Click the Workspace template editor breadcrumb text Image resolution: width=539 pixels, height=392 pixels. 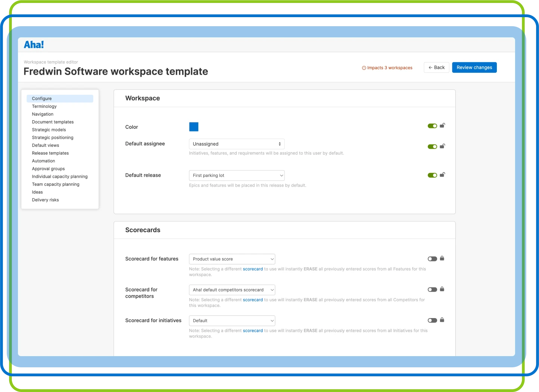tap(51, 62)
